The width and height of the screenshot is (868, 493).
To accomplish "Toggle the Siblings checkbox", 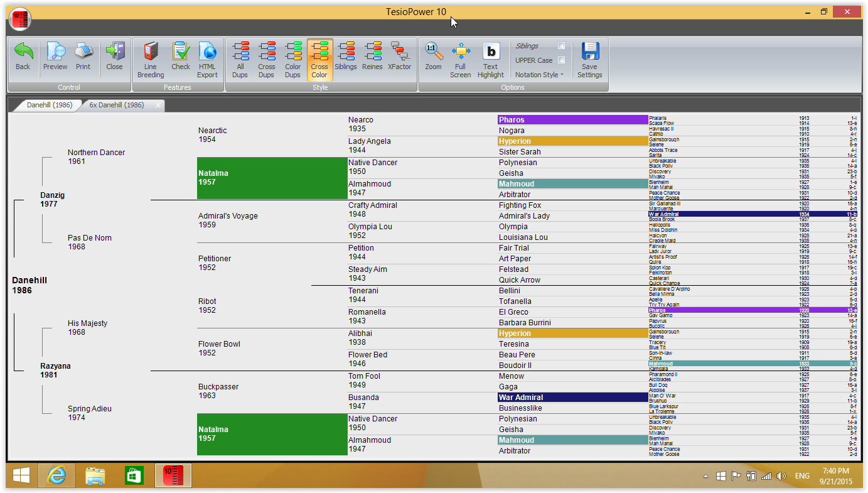I will coord(561,46).
